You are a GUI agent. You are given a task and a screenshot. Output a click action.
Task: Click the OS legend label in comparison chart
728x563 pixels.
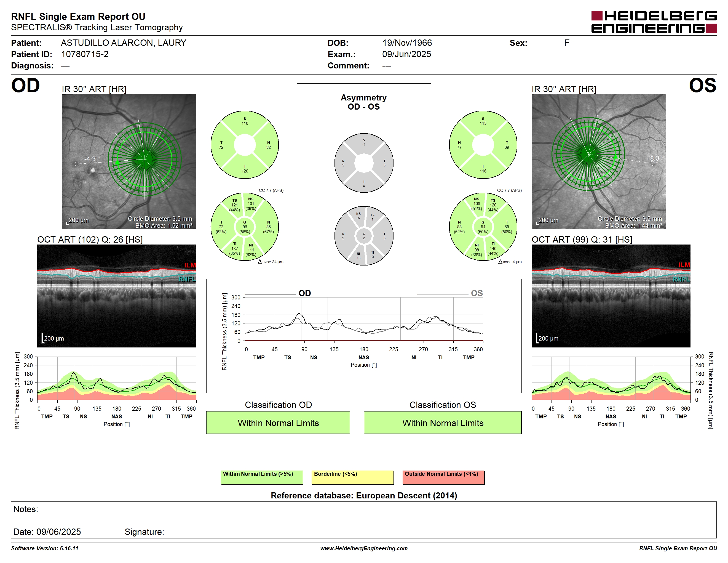477,293
